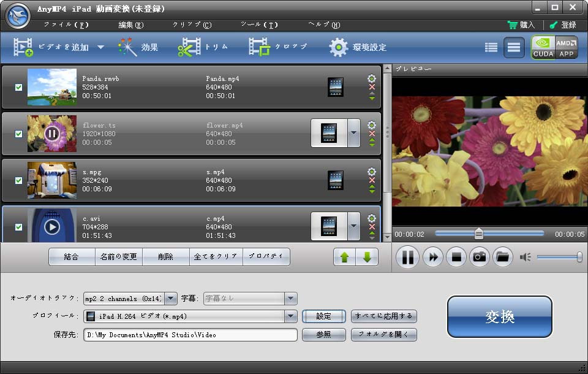Image resolution: width=588 pixels, height=374 pixels.
Task: Uncheck the Panda.rmvb checkbox
Action: point(18,87)
